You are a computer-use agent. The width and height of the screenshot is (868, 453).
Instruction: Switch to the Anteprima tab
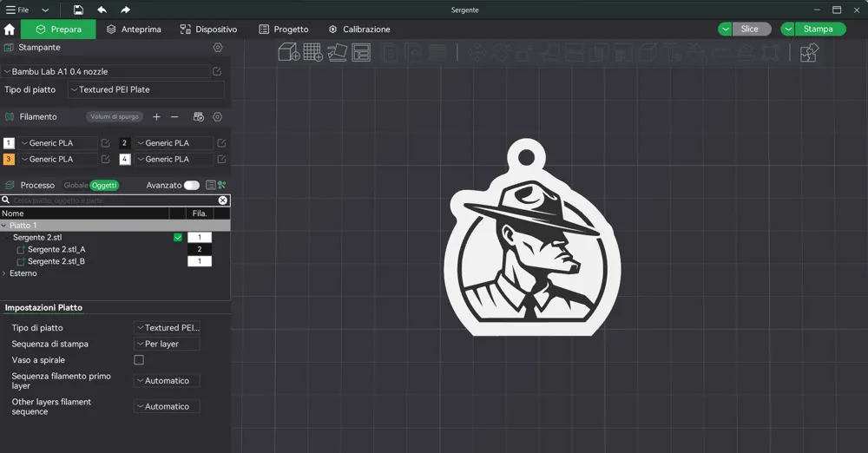[x=134, y=30]
